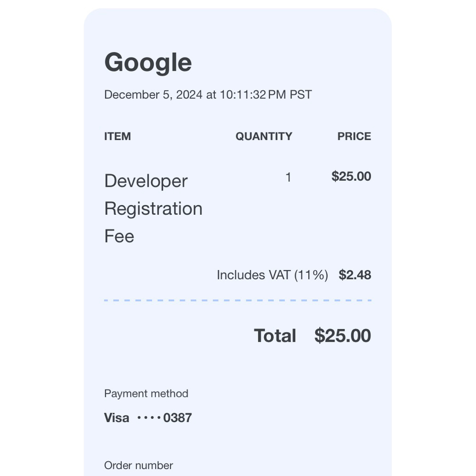Click the Google heading
This screenshot has width=476, height=476.
pyautogui.click(x=148, y=63)
